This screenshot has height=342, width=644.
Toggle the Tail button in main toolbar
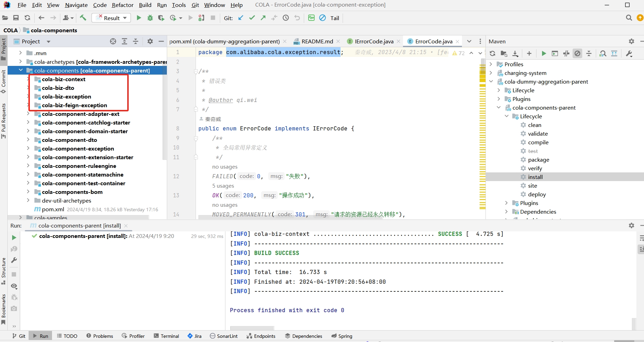[335, 18]
